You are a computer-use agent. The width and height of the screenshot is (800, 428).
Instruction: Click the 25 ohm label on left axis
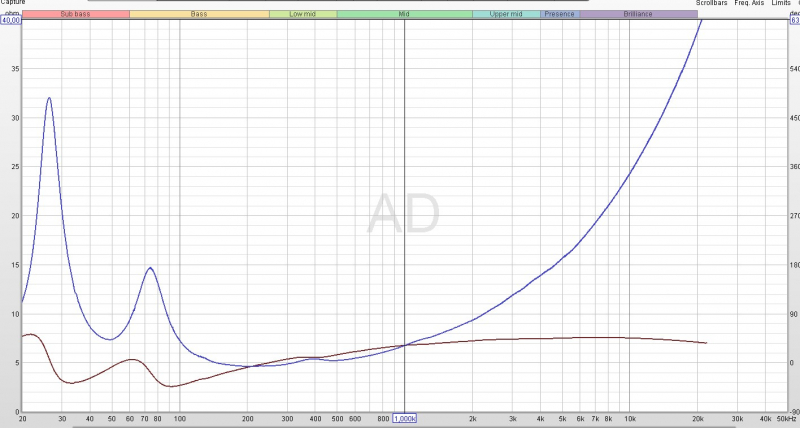(x=15, y=167)
